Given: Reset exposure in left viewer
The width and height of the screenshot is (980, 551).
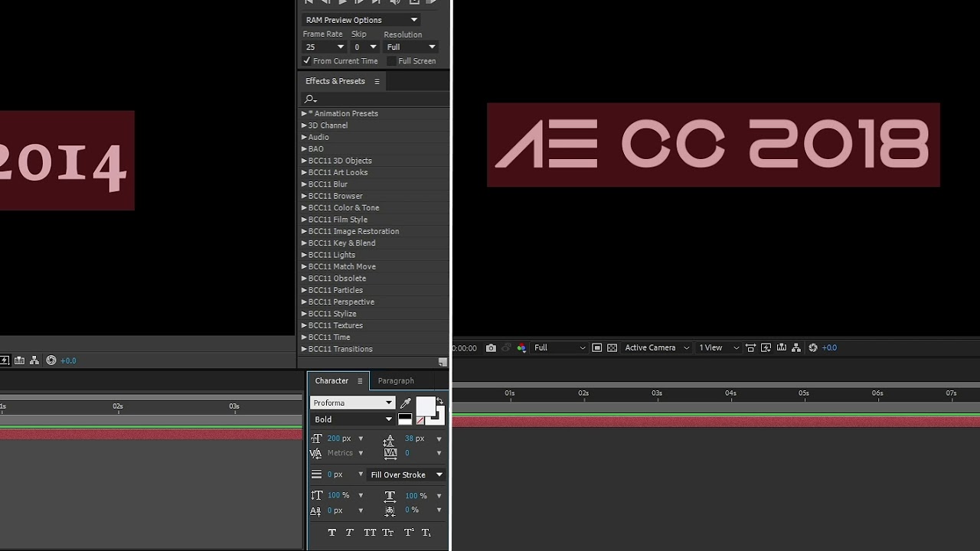Looking at the screenshot, I should pos(51,360).
